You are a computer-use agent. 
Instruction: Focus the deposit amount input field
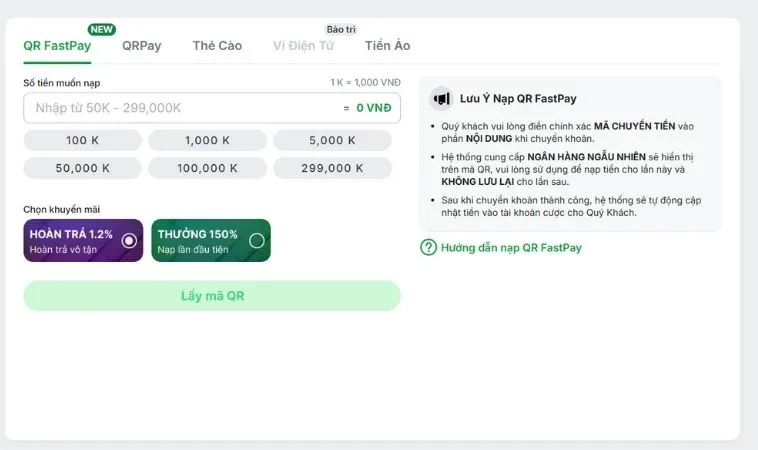click(x=180, y=108)
